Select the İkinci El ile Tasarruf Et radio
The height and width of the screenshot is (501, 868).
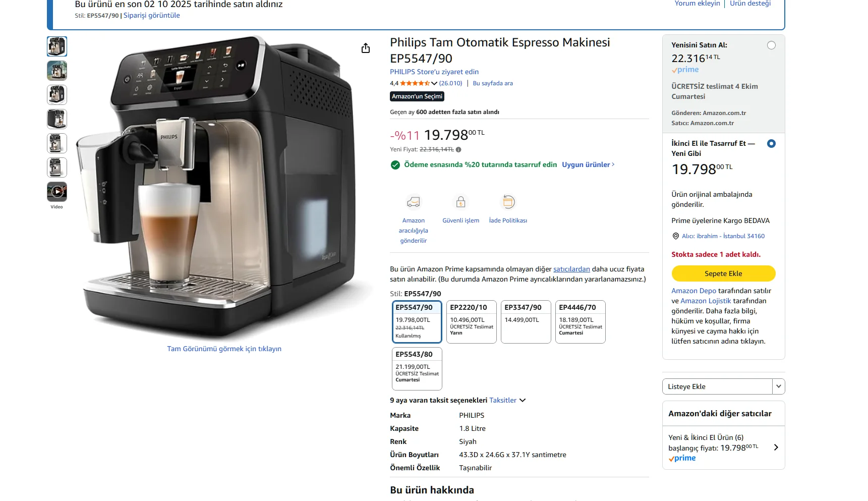pos(771,144)
